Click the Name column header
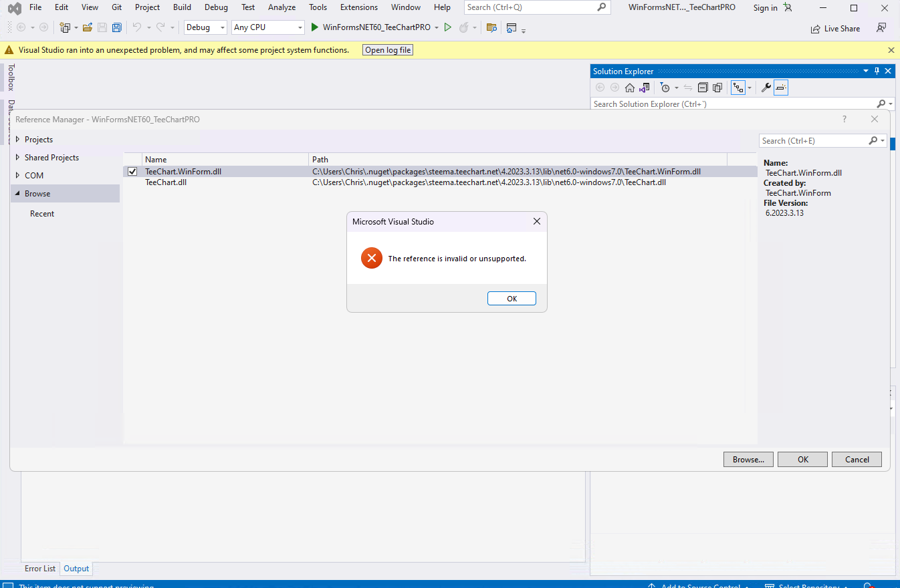This screenshot has width=900, height=588. point(225,160)
